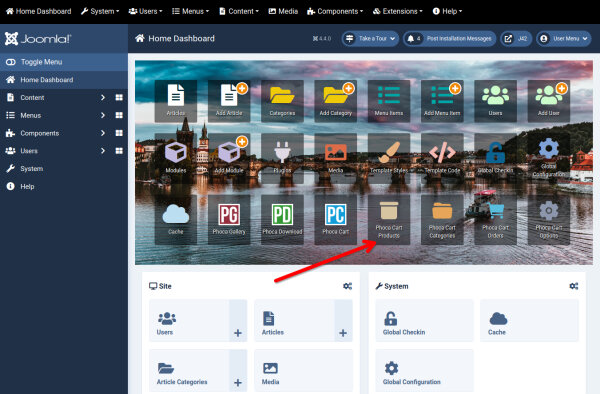Open the System dropdown in top bar

click(100, 11)
